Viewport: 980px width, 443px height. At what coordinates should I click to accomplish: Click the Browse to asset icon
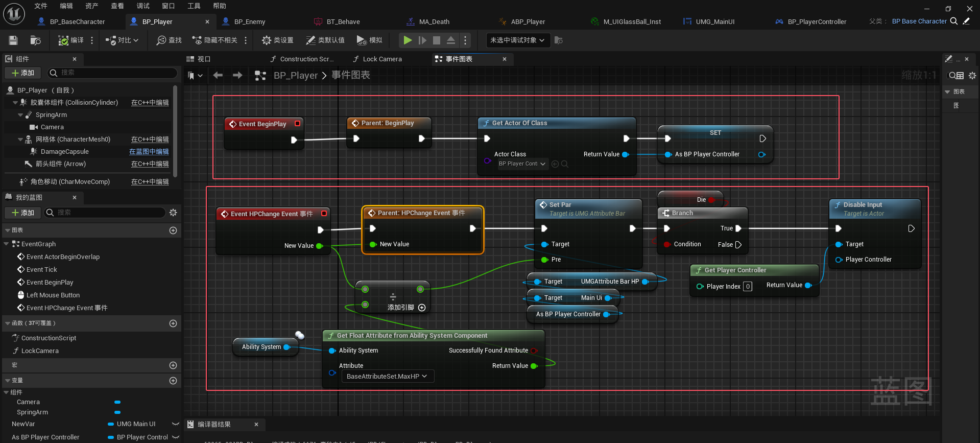pos(35,40)
